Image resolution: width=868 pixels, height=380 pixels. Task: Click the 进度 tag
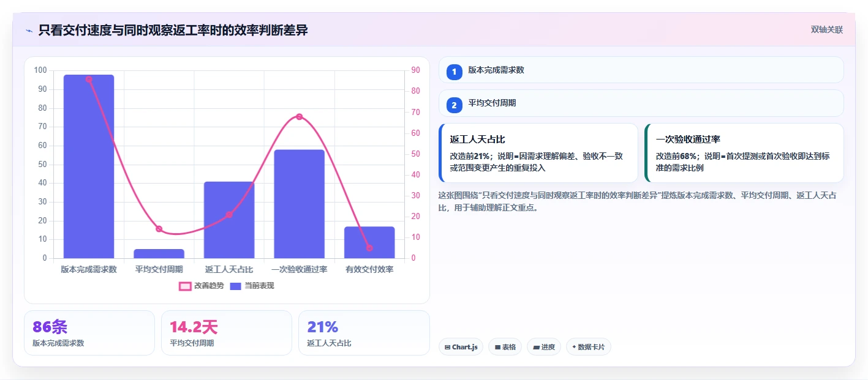pos(544,347)
